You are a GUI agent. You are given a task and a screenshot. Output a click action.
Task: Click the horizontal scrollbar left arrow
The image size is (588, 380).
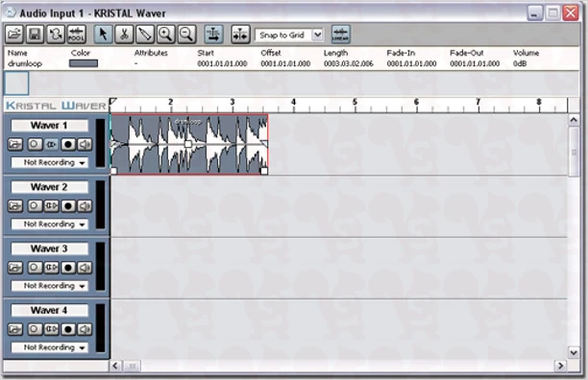tap(115, 366)
